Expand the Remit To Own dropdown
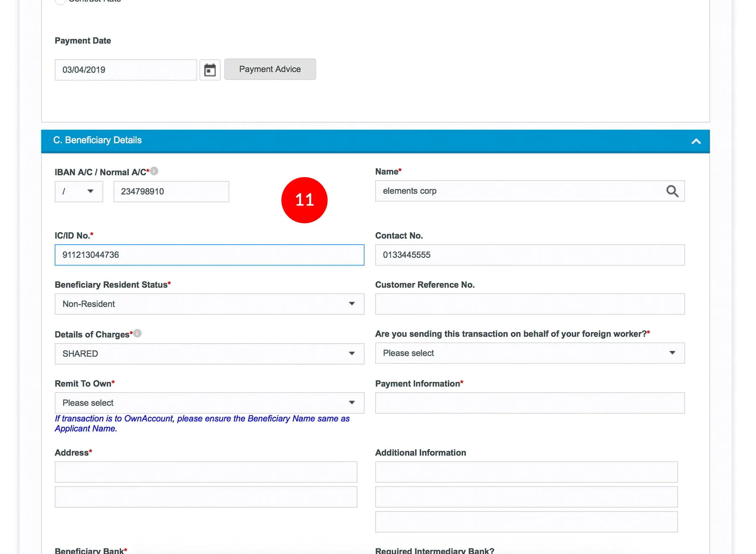The image size is (756, 554). [209, 403]
